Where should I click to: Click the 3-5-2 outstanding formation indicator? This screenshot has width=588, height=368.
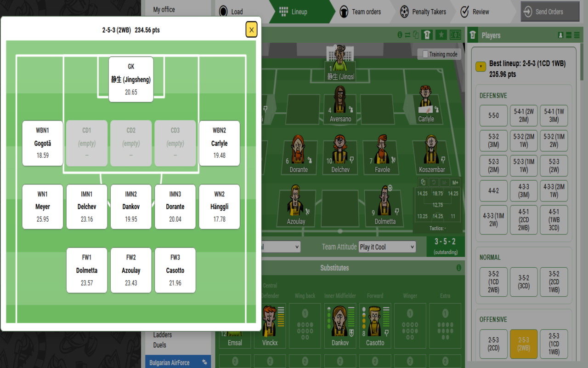[445, 246]
